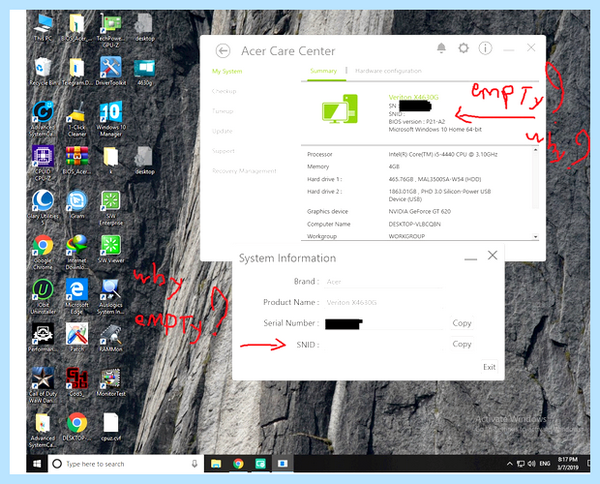Open Checkup section
The width and height of the screenshot is (600, 484).
pos(224,91)
